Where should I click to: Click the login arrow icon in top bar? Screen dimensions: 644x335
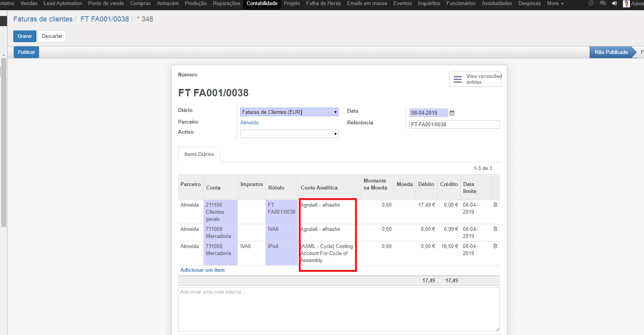pyautogui.click(x=614, y=3)
